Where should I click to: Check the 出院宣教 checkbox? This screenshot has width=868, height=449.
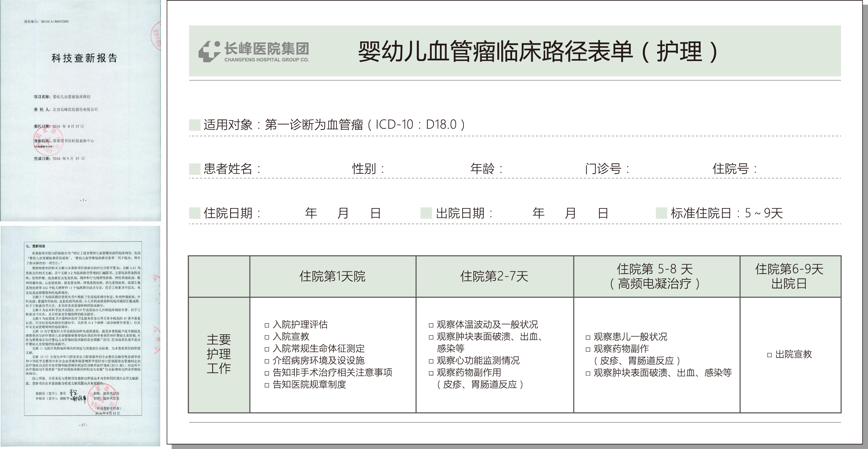(770, 355)
